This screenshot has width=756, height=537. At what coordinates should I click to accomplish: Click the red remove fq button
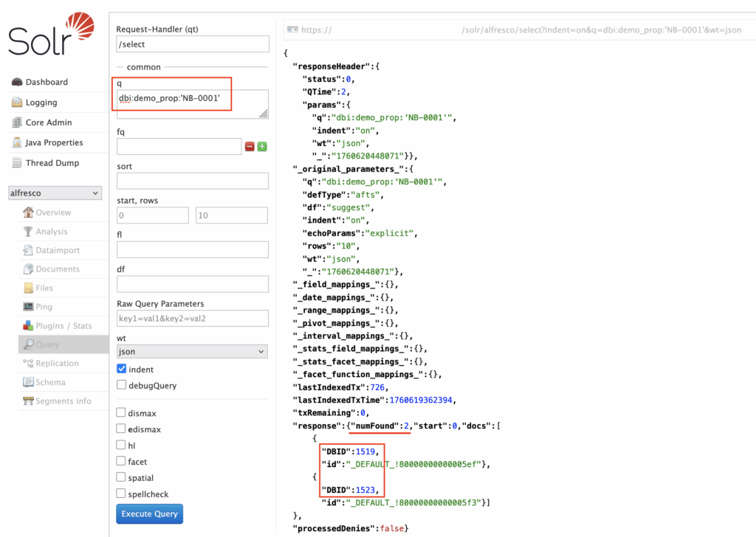click(250, 147)
